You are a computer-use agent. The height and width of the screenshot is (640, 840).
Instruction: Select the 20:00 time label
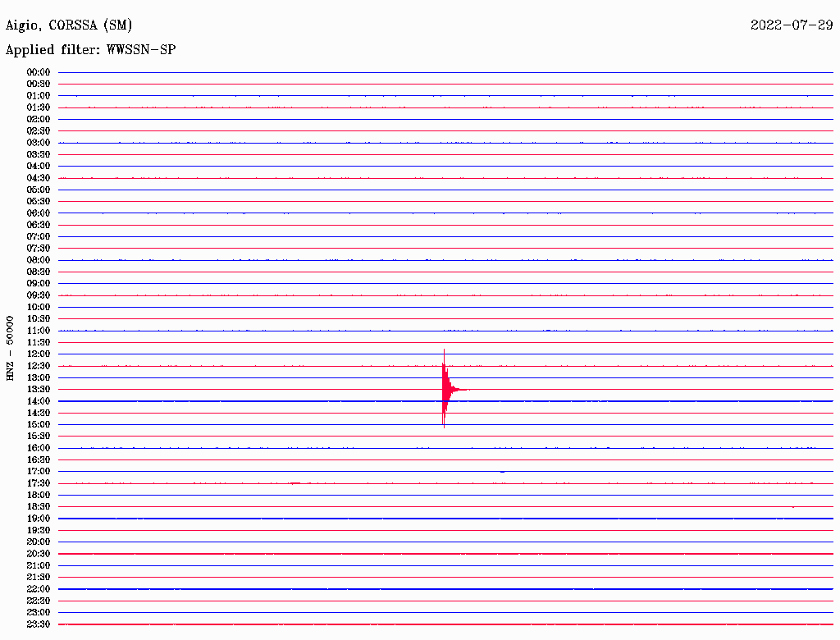[x=39, y=542]
